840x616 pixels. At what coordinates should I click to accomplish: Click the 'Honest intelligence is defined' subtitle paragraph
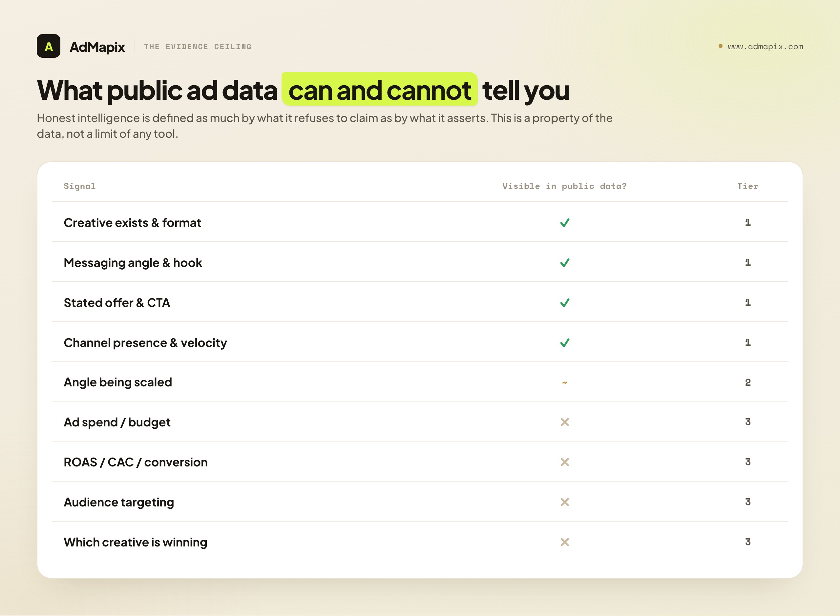325,126
